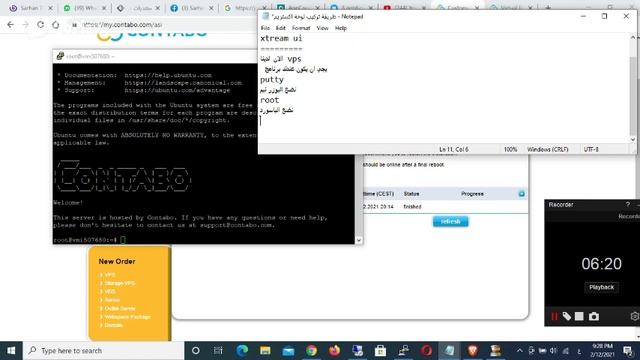Viewport: 640px width, 360px height.
Task: Click the 'xtream ui' line in Notepad
Action: [x=281, y=38]
